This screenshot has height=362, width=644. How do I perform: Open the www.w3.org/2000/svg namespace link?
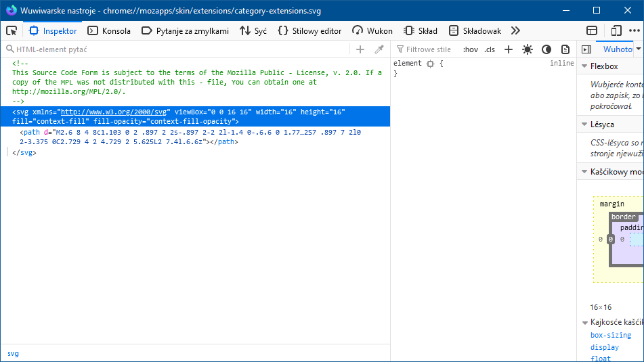click(x=114, y=112)
